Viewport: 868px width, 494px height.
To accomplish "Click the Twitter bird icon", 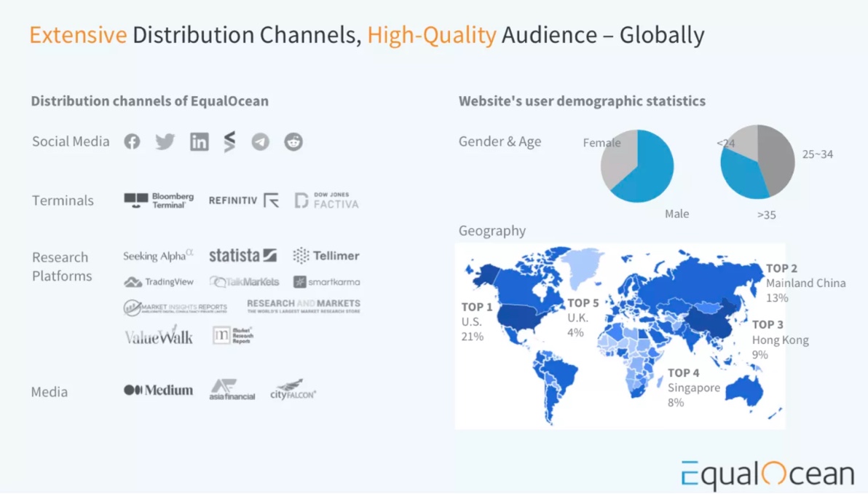I will click(165, 142).
